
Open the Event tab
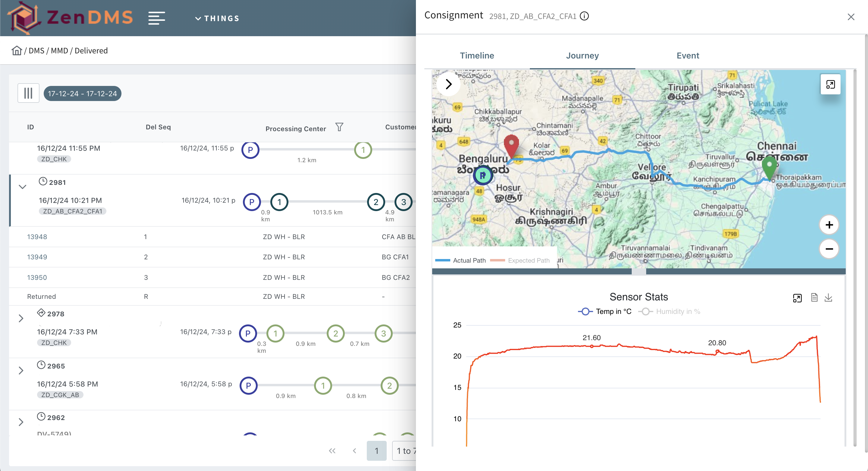click(687, 55)
